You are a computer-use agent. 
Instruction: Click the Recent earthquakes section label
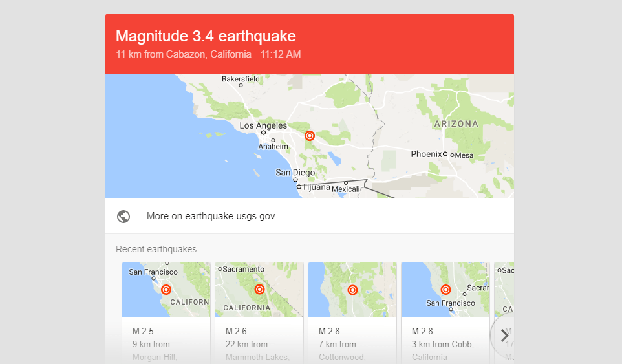click(x=156, y=249)
